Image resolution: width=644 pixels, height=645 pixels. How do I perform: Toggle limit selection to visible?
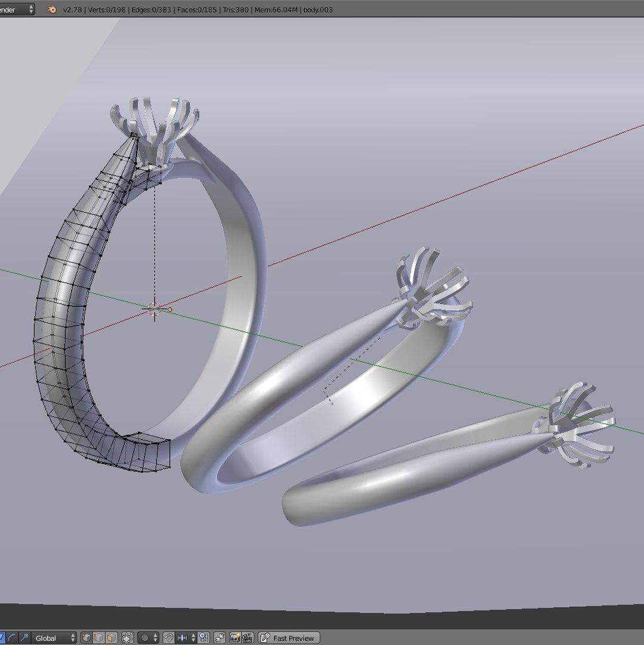pyautogui.click(x=127, y=638)
